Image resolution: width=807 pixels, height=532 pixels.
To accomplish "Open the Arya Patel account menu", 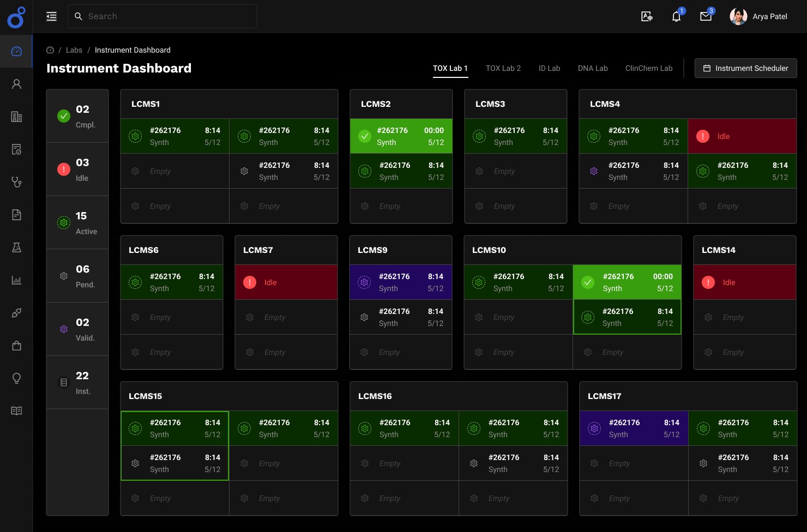I will pos(758,16).
